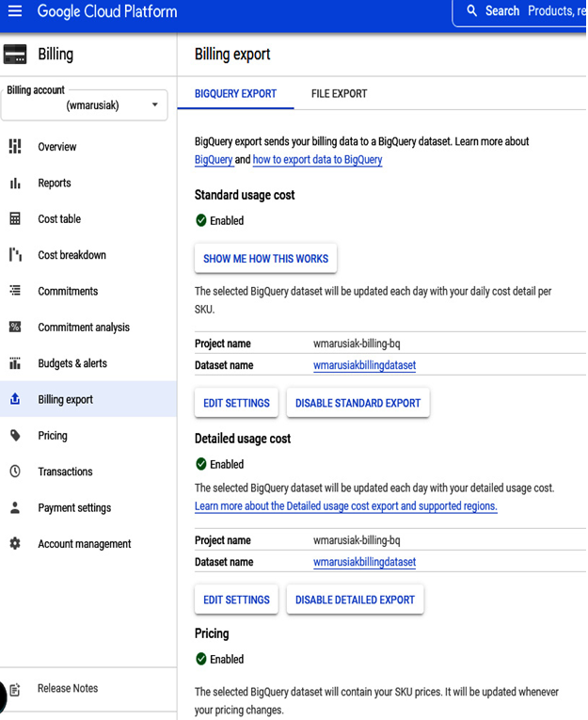
Task: Click the Overview sidebar icon
Action: coord(15,147)
